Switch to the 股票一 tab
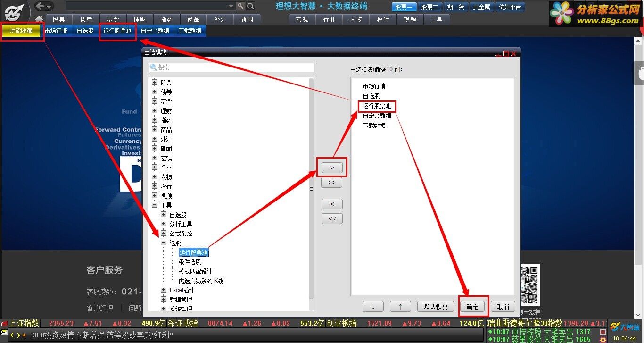644x343 pixels. pyautogui.click(x=404, y=7)
